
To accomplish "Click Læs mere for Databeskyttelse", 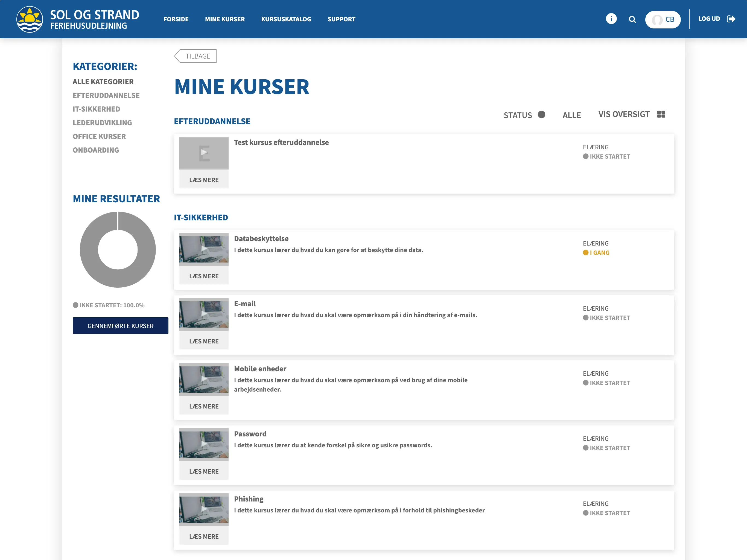I will click(x=204, y=276).
